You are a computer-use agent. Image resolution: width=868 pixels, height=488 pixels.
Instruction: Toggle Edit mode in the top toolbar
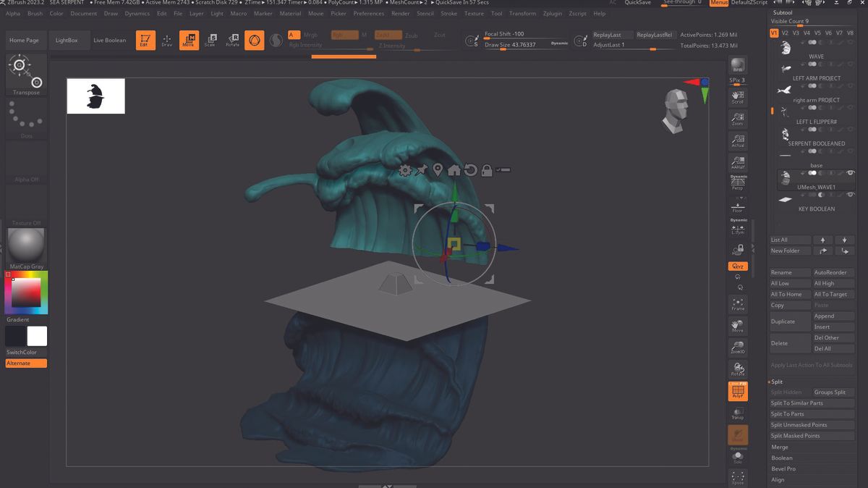(x=145, y=40)
